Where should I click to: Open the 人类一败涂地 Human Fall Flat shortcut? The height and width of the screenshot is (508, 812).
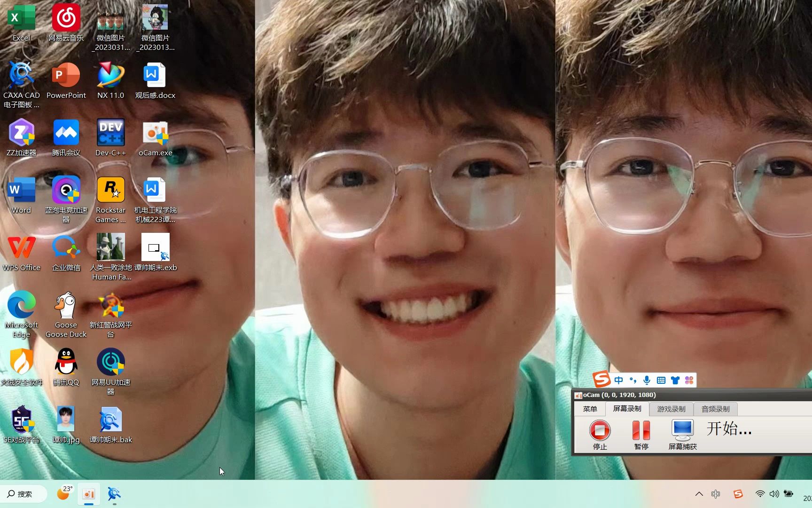[x=110, y=257]
